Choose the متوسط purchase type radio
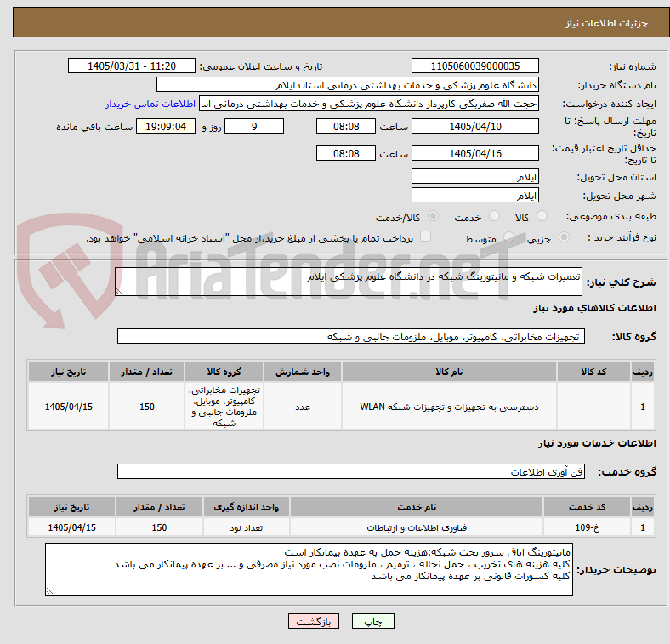Viewport: 670px width, 644px height. click(508, 237)
